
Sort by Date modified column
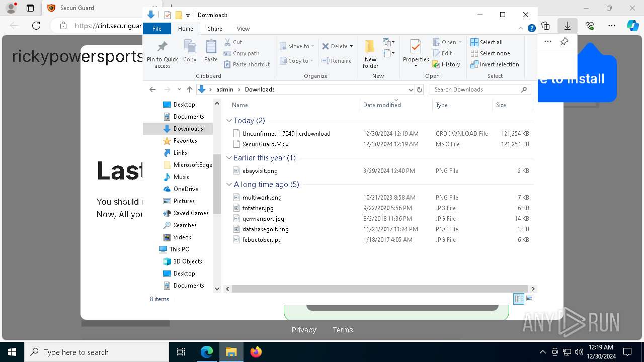396,105
